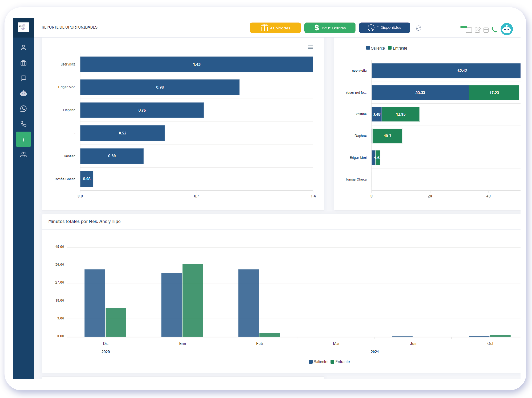The image size is (532, 398).
Task: Click the 4 Unidades yellow button
Action: (x=275, y=28)
